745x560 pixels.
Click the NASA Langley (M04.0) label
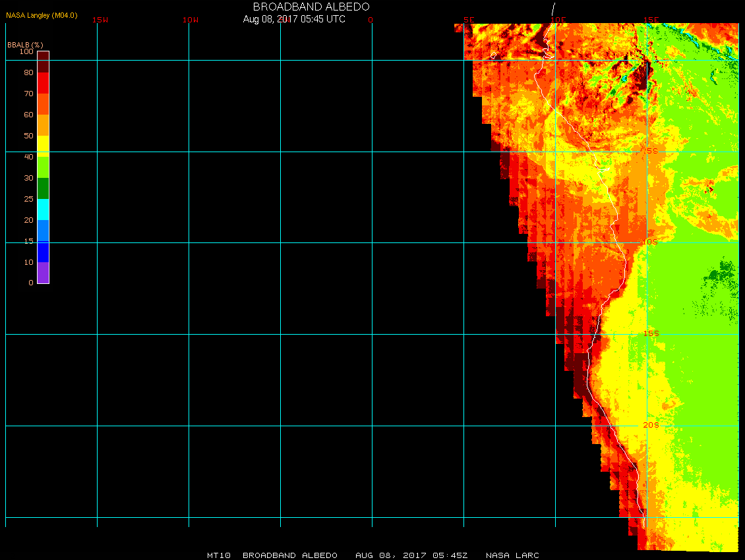(42, 15)
